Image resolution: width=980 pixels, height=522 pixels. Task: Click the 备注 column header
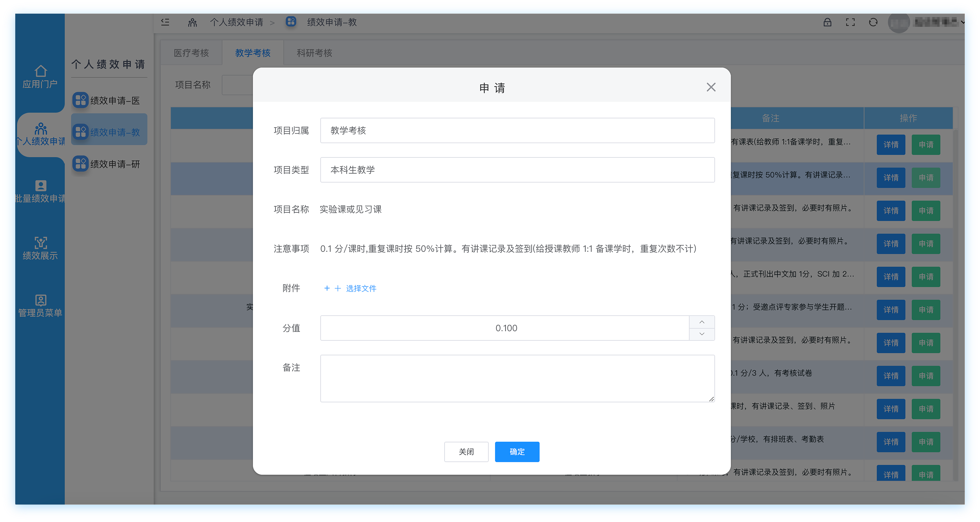(770, 118)
